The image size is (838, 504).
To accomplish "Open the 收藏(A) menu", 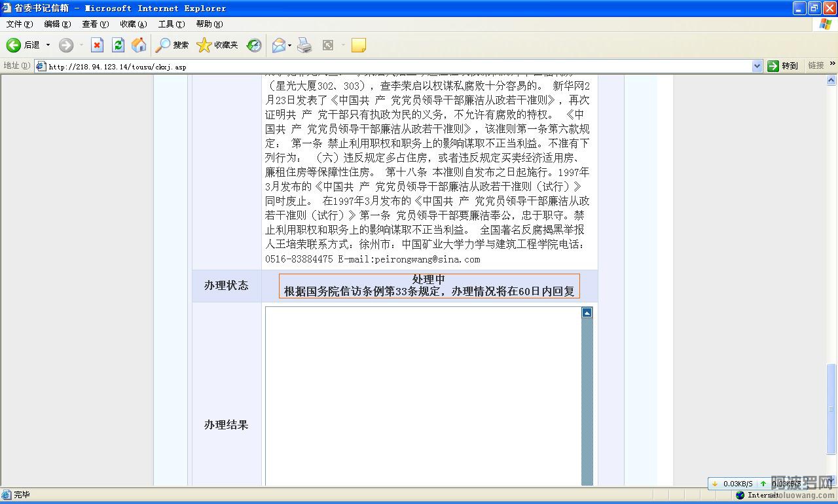I will tap(134, 24).
